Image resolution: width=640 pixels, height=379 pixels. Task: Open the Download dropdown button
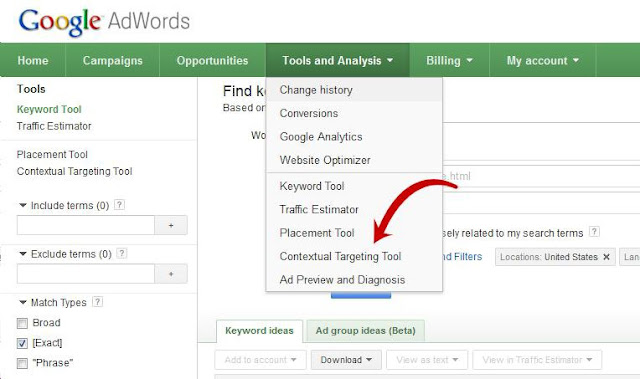[x=346, y=360]
